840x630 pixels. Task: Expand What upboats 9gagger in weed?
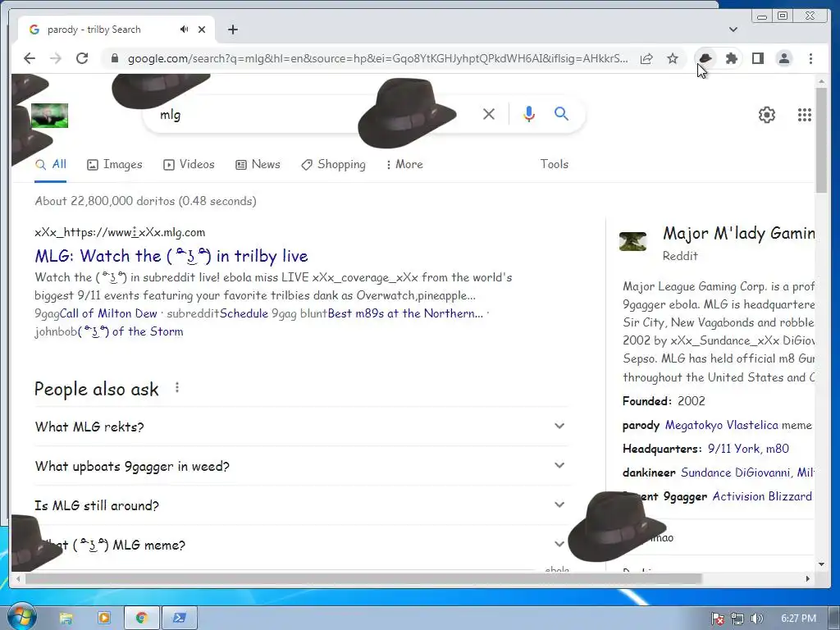pos(300,466)
